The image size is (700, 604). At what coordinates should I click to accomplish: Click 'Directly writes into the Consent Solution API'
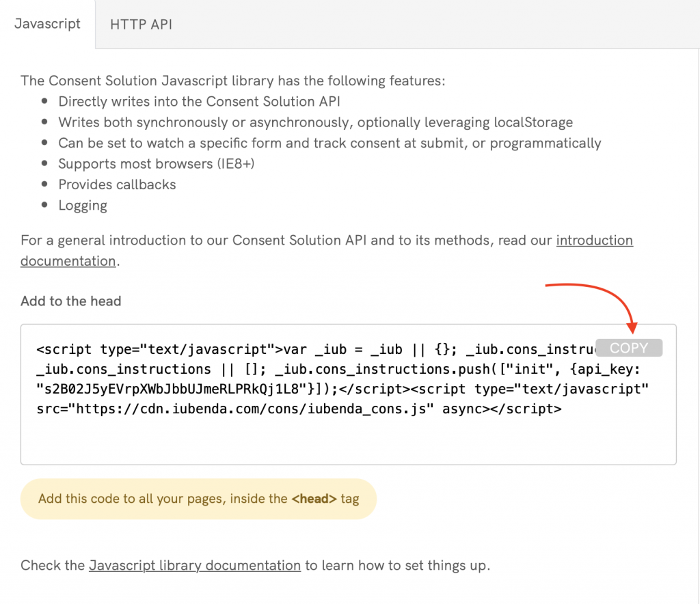tap(199, 102)
